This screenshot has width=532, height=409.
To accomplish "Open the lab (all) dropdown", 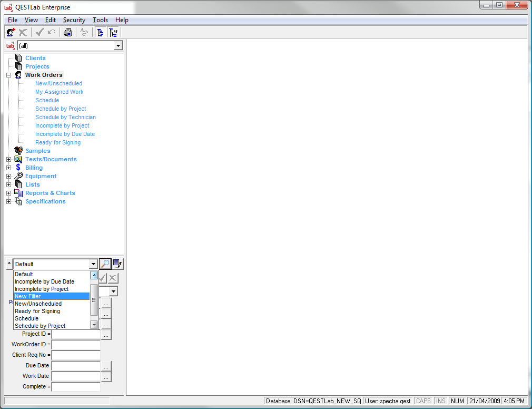I will (118, 46).
